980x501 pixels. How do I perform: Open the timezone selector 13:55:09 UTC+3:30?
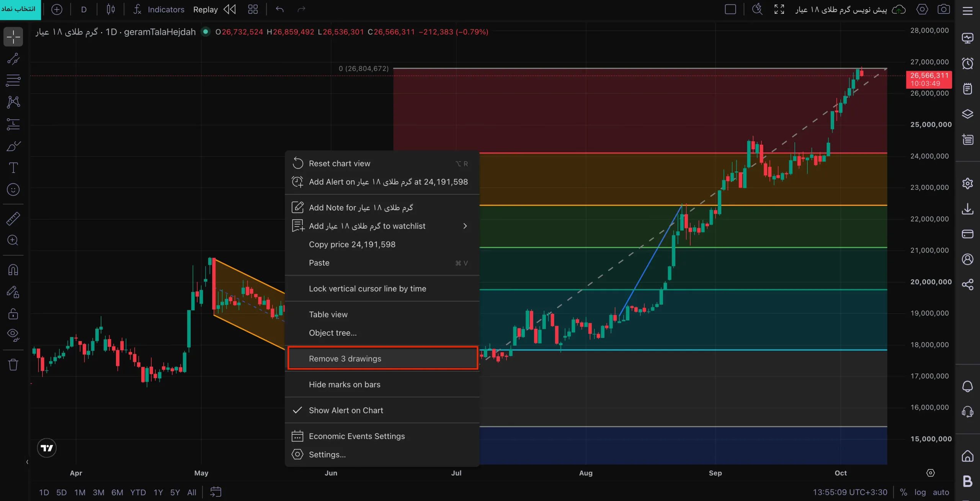click(850, 492)
